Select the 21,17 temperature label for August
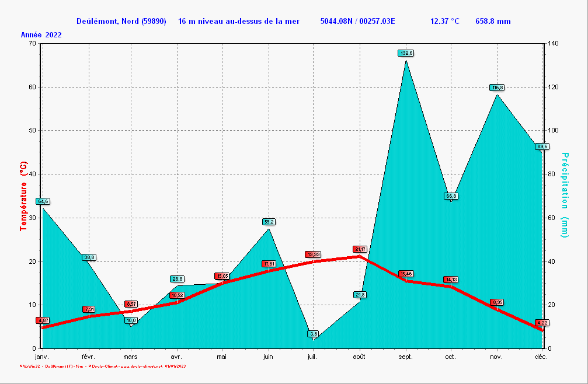Image resolution: width=588 pixels, height=384 pixels. 360,249
